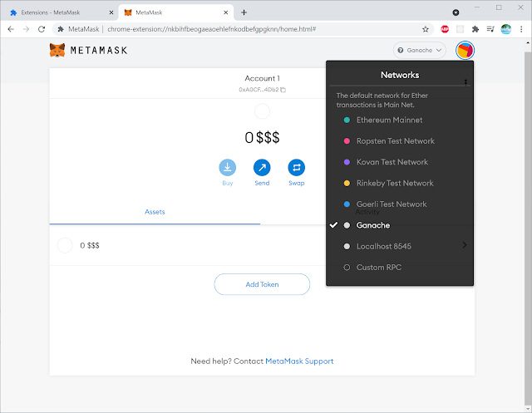This screenshot has height=413, width=532.
Task: Open the Chrome profile avatar
Action: (506, 29)
